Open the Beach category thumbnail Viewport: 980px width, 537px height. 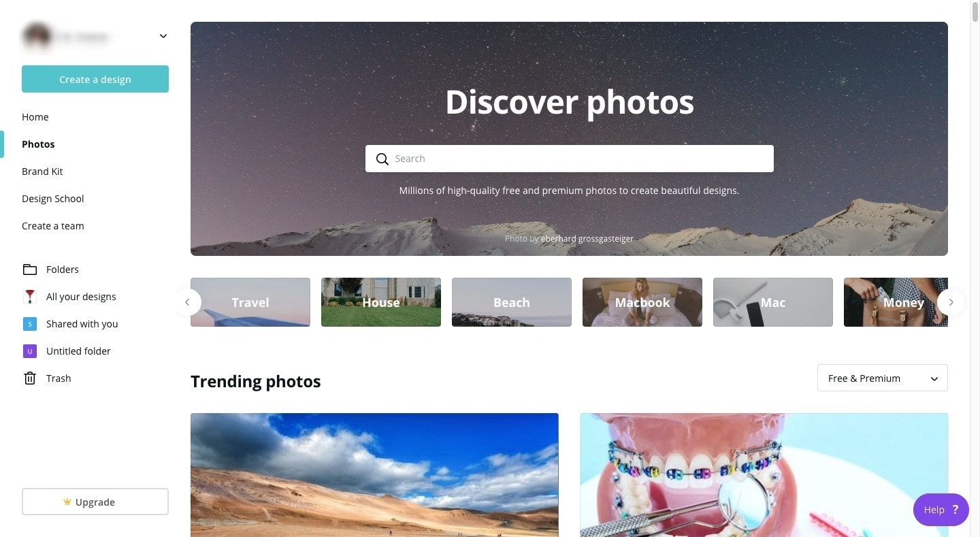tap(512, 302)
